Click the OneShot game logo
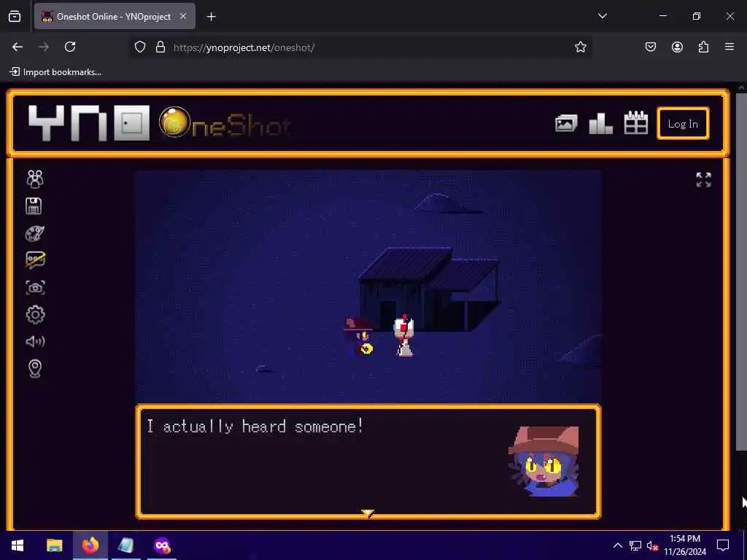Viewport: 747px width, 560px height. point(225,122)
